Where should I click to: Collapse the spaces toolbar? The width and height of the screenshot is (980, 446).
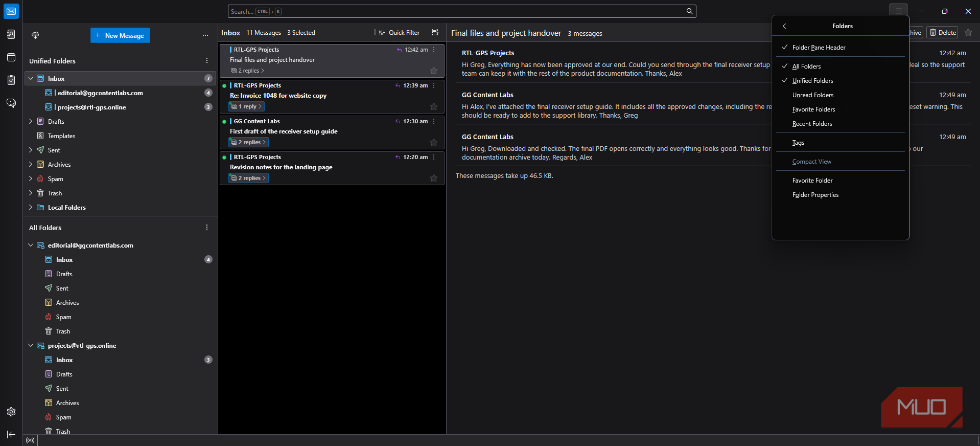(x=11, y=435)
